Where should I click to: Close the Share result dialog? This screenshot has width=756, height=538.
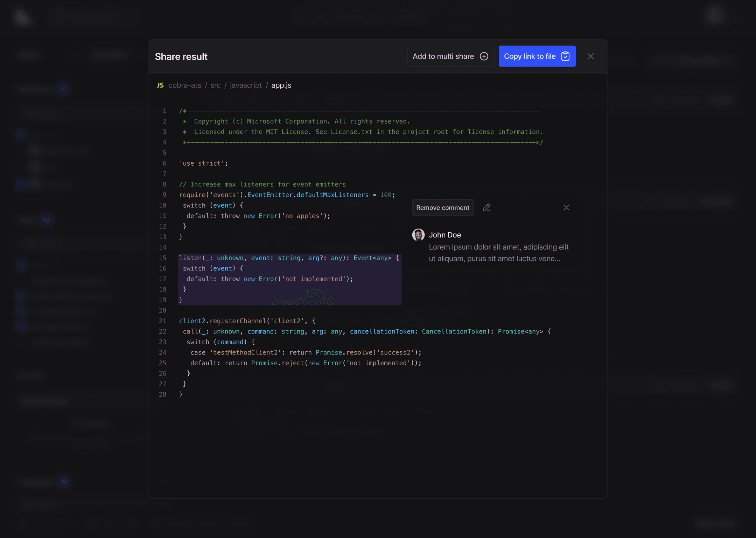[x=590, y=56]
